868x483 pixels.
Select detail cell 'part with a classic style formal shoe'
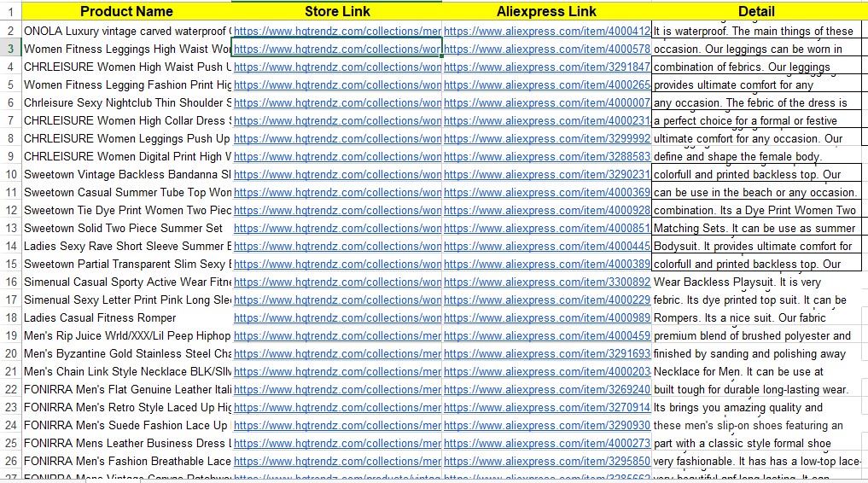756,443
